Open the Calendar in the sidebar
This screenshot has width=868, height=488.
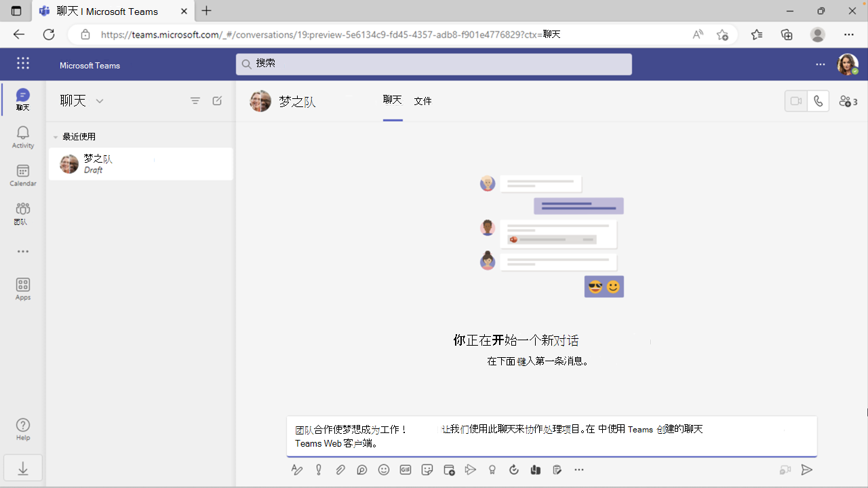coord(23,176)
